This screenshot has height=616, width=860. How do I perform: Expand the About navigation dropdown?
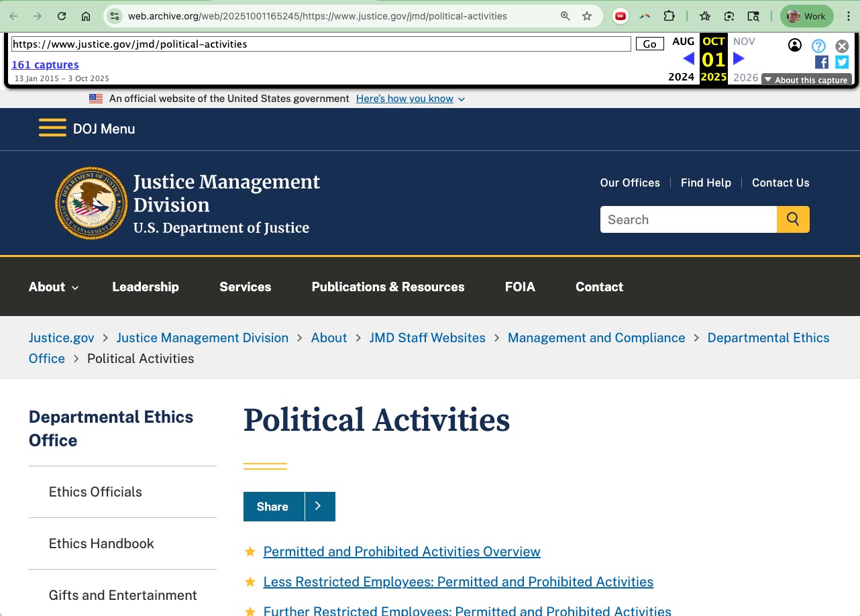(x=54, y=287)
